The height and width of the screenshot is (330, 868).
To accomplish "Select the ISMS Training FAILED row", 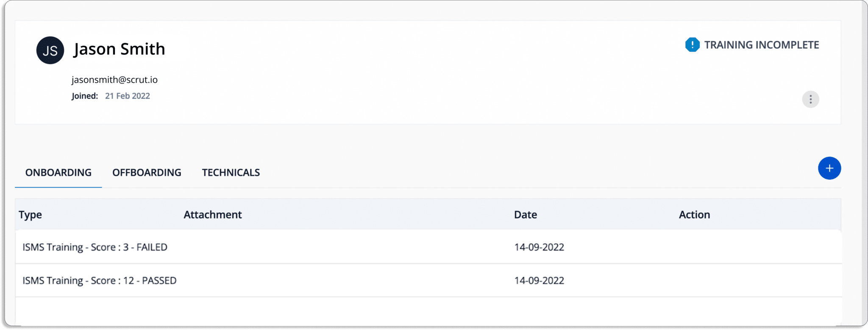I will coord(428,247).
